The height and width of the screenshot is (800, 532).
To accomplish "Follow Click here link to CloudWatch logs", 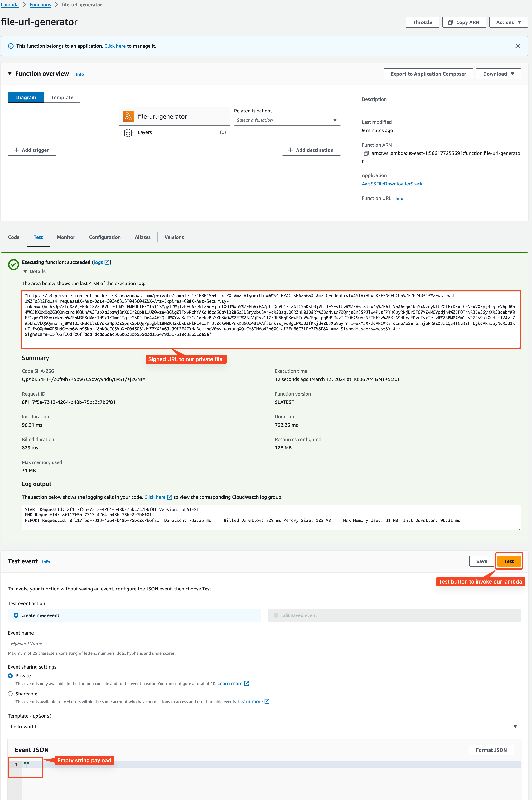I will [155, 497].
